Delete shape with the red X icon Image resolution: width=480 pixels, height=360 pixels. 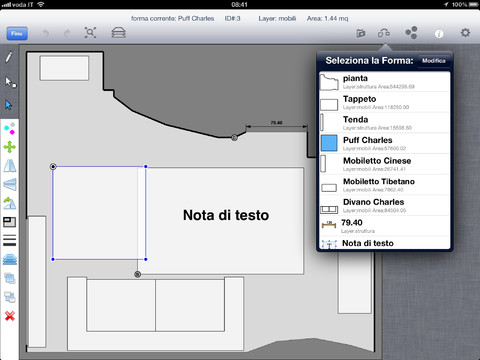[10, 316]
